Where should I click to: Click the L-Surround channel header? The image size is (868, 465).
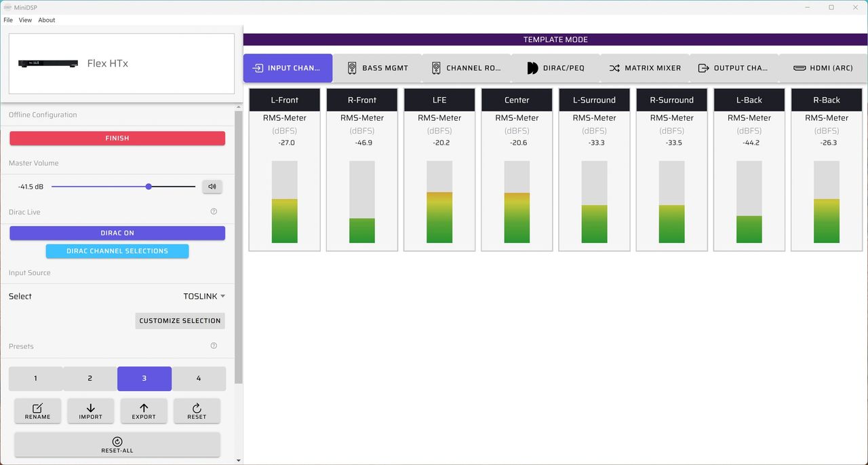[x=594, y=100]
